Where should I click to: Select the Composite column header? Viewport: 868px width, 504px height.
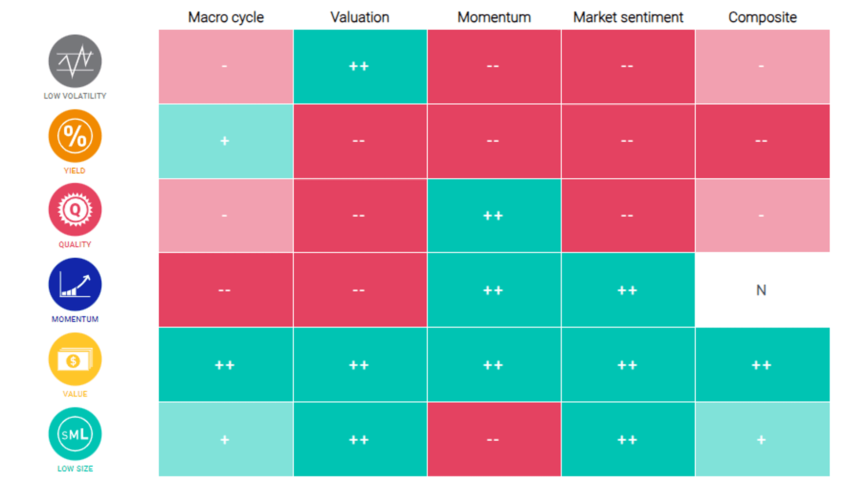click(763, 17)
